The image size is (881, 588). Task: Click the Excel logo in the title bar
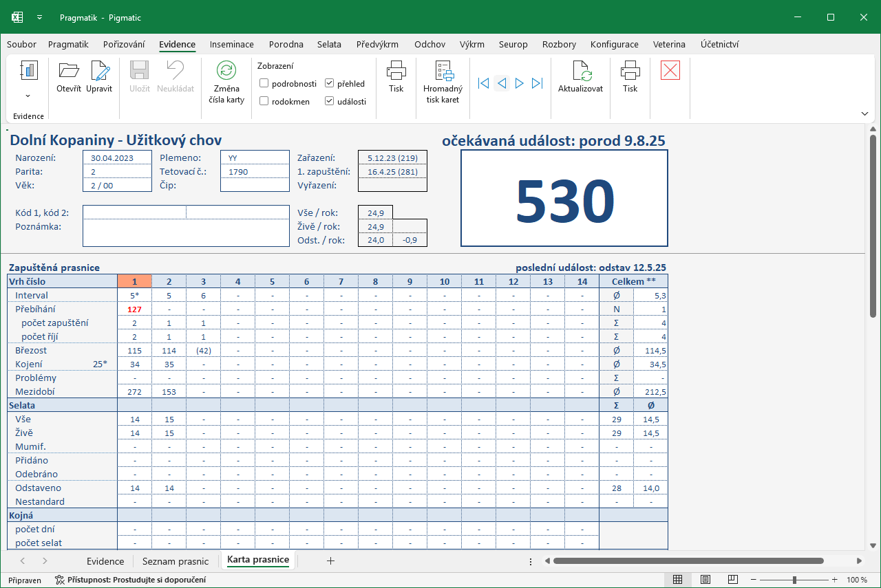17,17
